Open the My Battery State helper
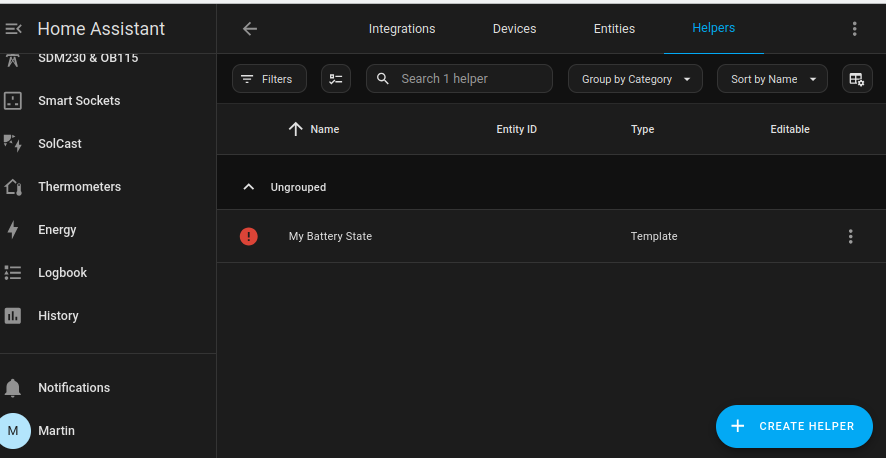The width and height of the screenshot is (886, 458). (x=331, y=236)
